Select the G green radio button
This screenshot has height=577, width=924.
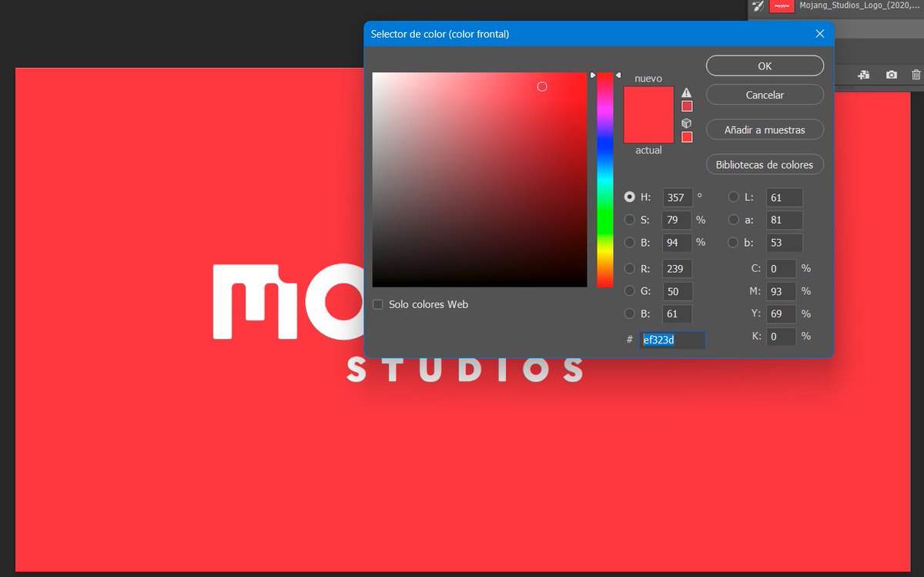(x=630, y=291)
